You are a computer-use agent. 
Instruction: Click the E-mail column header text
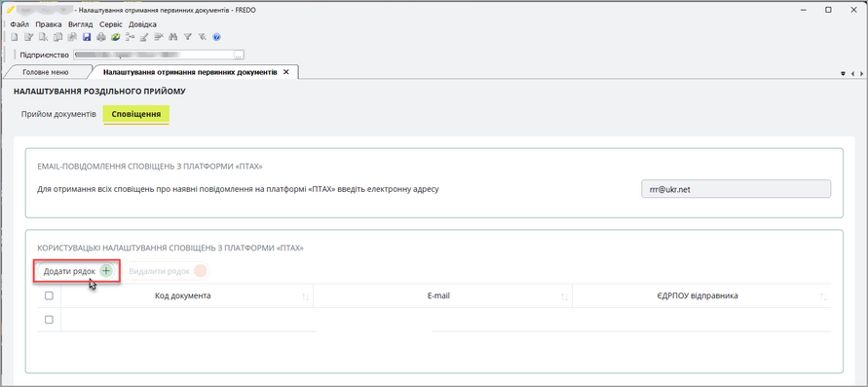pyautogui.click(x=438, y=296)
